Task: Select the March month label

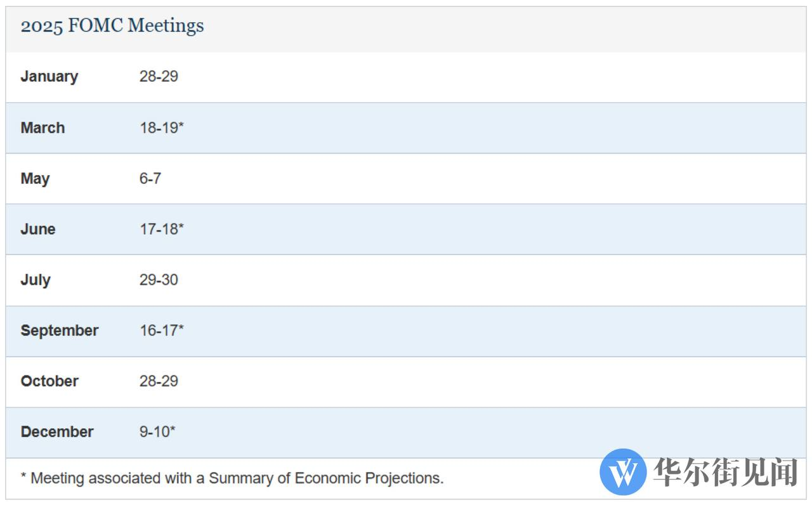Action: point(43,128)
